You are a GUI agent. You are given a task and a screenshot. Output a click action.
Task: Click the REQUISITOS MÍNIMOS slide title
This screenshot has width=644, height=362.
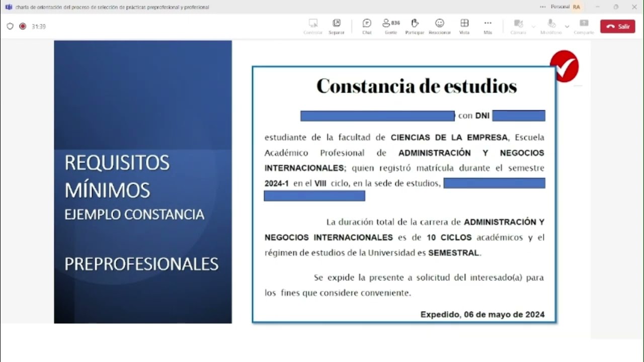117,176
